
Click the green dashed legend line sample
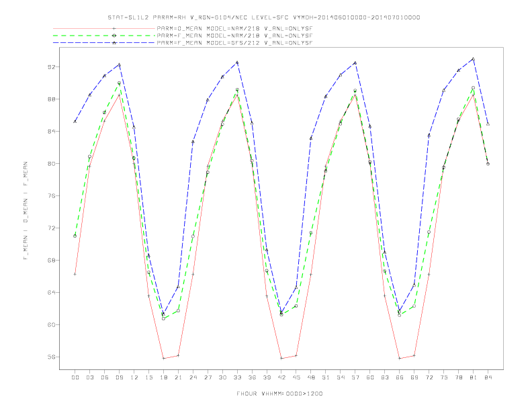[104, 36]
